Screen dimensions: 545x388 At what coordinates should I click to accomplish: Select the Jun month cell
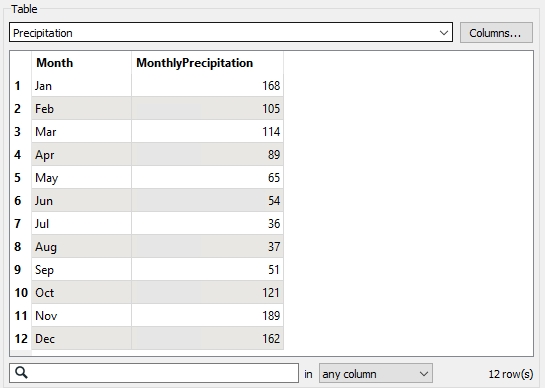tap(81, 200)
